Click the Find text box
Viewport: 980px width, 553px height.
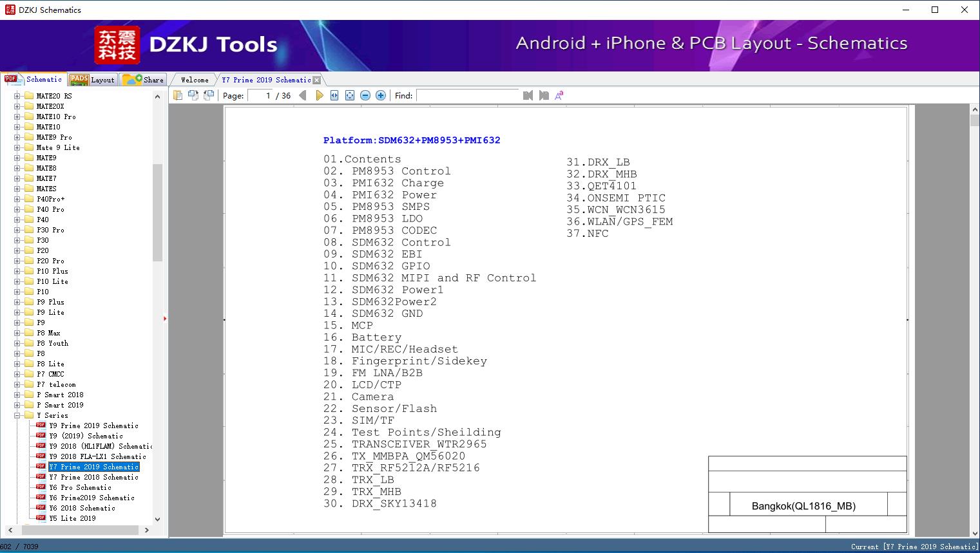(468, 95)
